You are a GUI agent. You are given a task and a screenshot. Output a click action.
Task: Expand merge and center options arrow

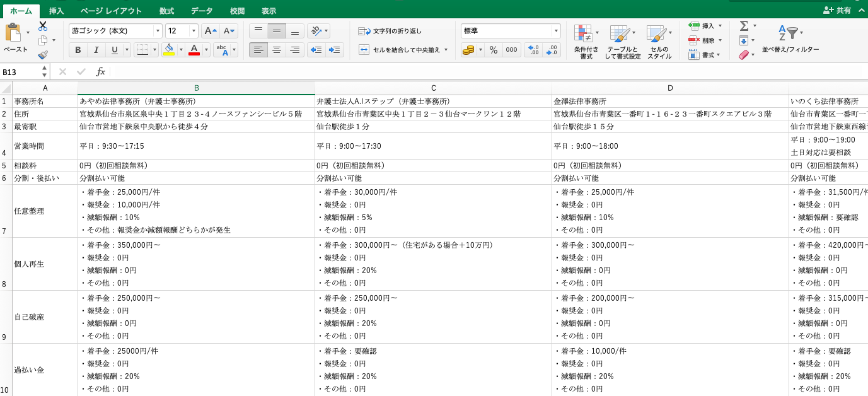pyautogui.click(x=446, y=50)
